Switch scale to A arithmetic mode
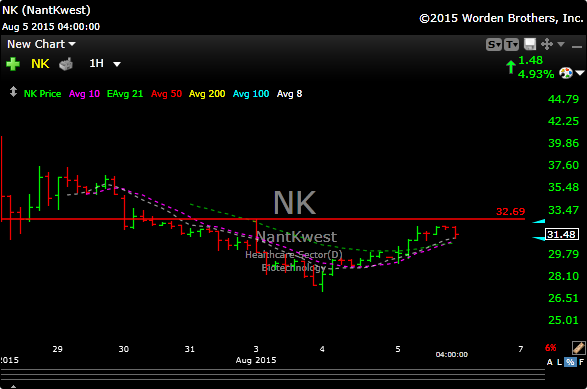The width and height of the screenshot is (587, 389). coord(550,362)
